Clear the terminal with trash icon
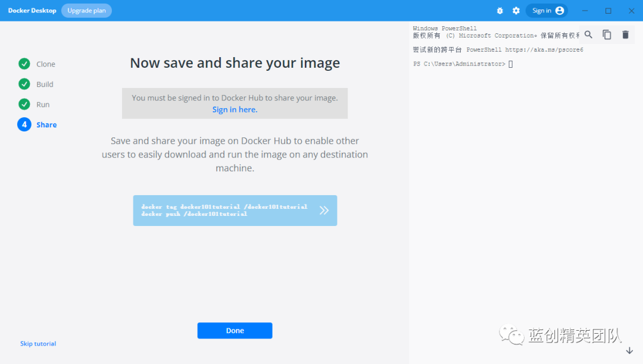This screenshot has height=364, width=643. pos(625,35)
